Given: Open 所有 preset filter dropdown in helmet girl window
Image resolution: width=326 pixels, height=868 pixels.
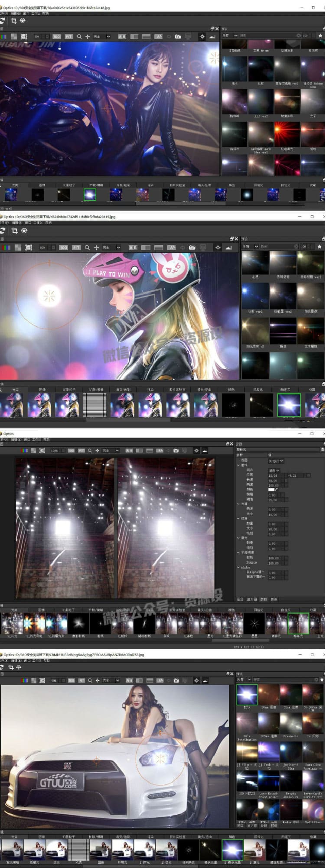Looking at the screenshot, I should tap(250, 246).
